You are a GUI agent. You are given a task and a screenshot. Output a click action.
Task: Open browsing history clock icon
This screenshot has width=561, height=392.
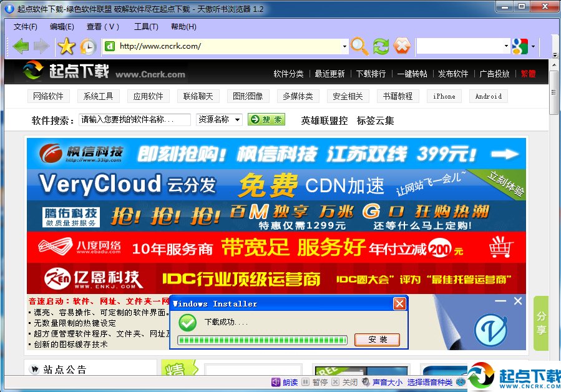pyautogui.click(x=88, y=47)
